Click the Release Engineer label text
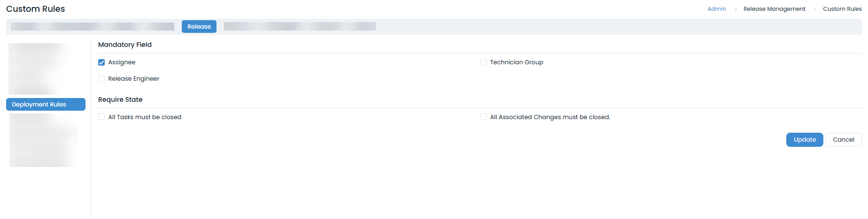Image resolution: width=868 pixels, height=219 pixels. pos(134,79)
